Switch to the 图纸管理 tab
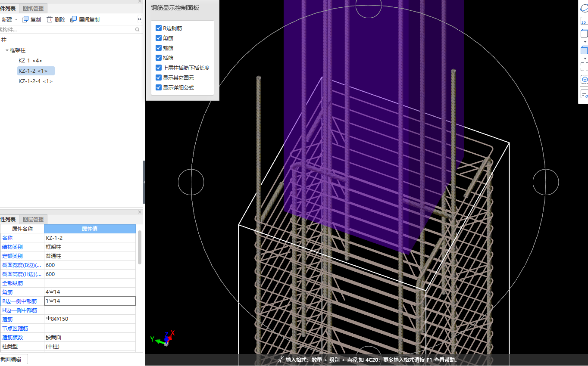Viewport: 588px width, 366px height. click(x=33, y=8)
